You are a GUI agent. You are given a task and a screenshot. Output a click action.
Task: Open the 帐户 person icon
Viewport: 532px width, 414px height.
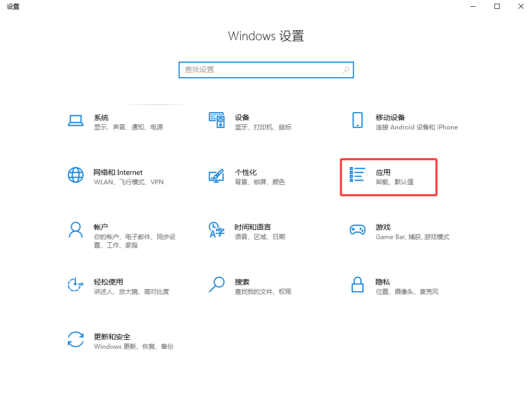[x=75, y=230]
